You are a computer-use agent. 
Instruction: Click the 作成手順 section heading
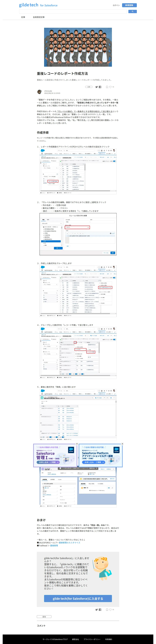pyautogui.click(x=43, y=133)
